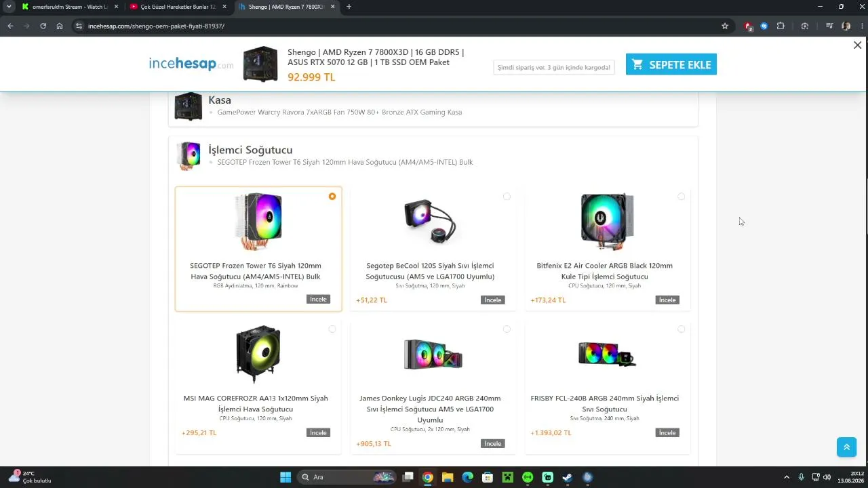This screenshot has width=868, height=488.
Task: Open the browser home page
Action: pyautogui.click(x=60, y=26)
